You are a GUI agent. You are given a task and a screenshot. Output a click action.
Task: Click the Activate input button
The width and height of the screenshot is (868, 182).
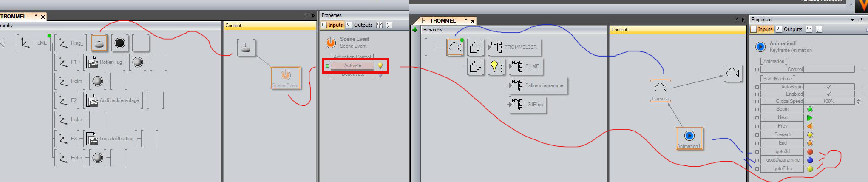pyautogui.click(x=353, y=65)
